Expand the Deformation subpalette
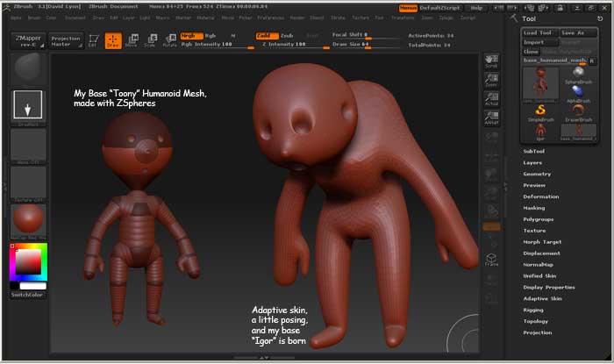The width and height of the screenshot is (614, 364). 541,196
